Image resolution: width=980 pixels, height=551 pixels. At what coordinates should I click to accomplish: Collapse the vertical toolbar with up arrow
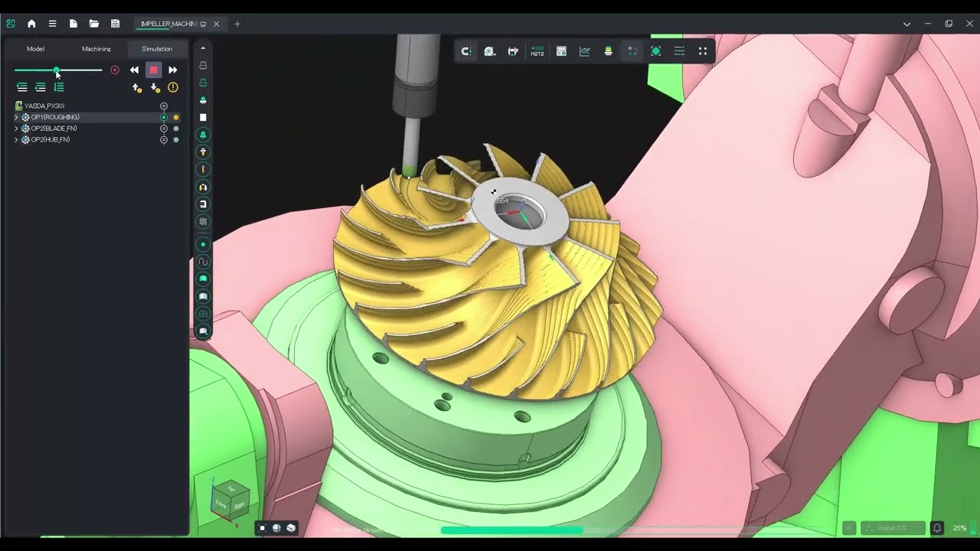[x=203, y=48]
